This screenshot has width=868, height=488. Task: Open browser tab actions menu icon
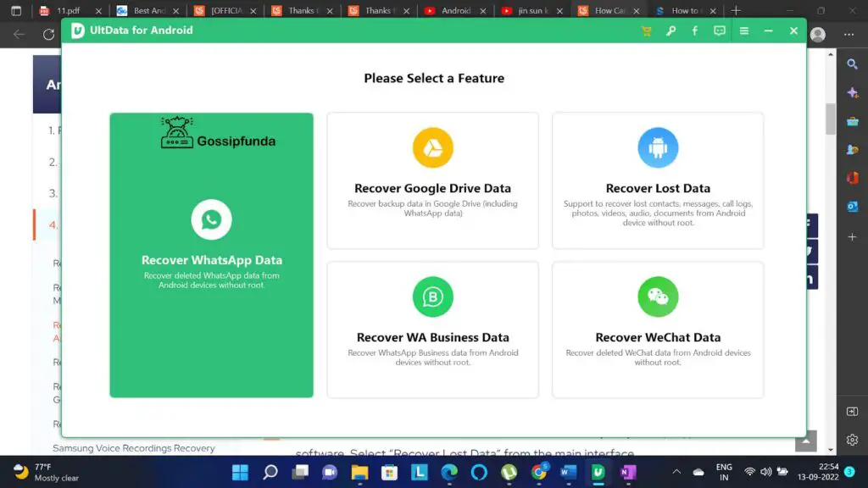click(x=16, y=10)
